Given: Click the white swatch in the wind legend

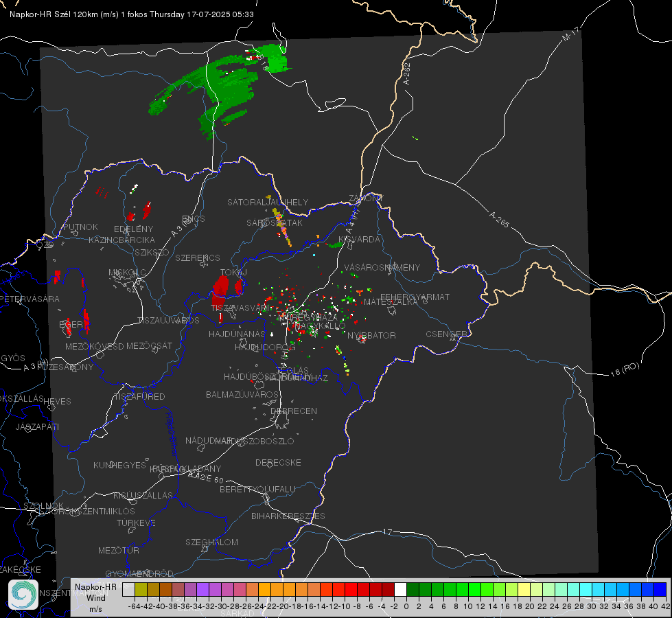Looking at the screenshot, I should (400, 589).
